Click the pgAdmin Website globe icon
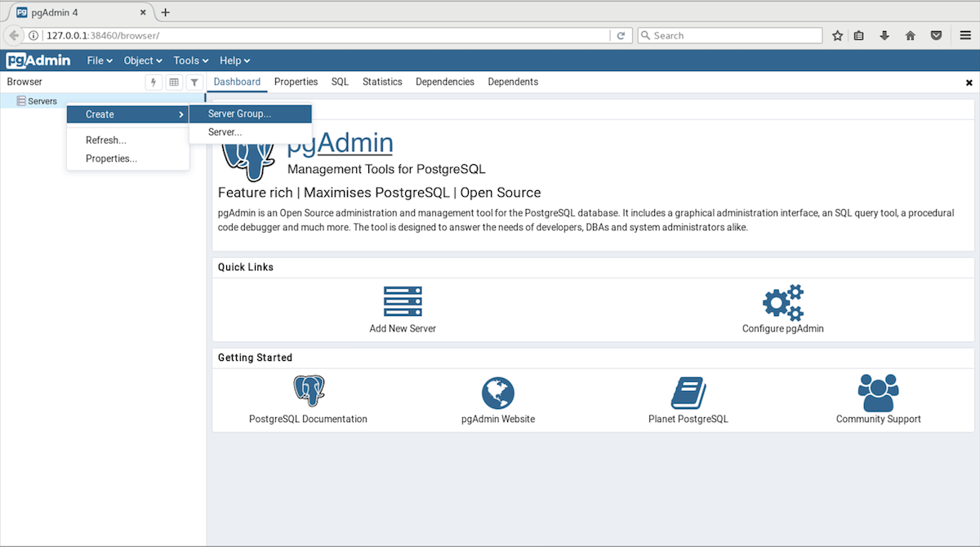 (498, 393)
